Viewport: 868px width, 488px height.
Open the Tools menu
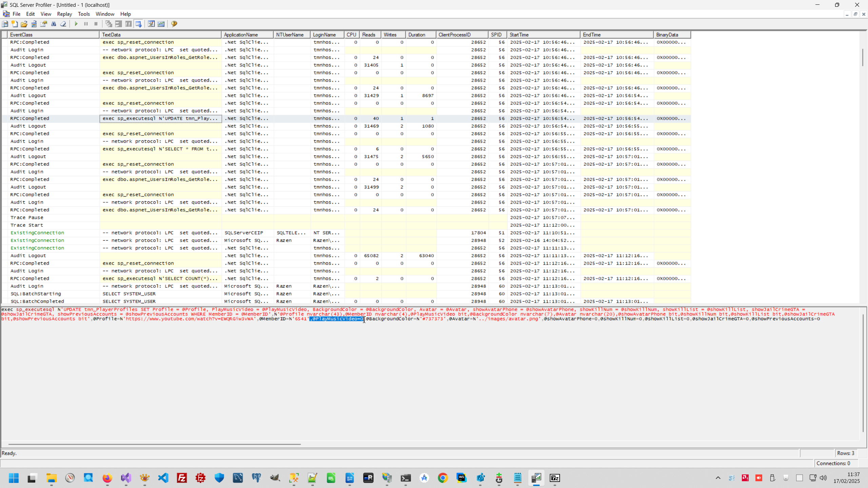pyautogui.click(x=84, y=14)
